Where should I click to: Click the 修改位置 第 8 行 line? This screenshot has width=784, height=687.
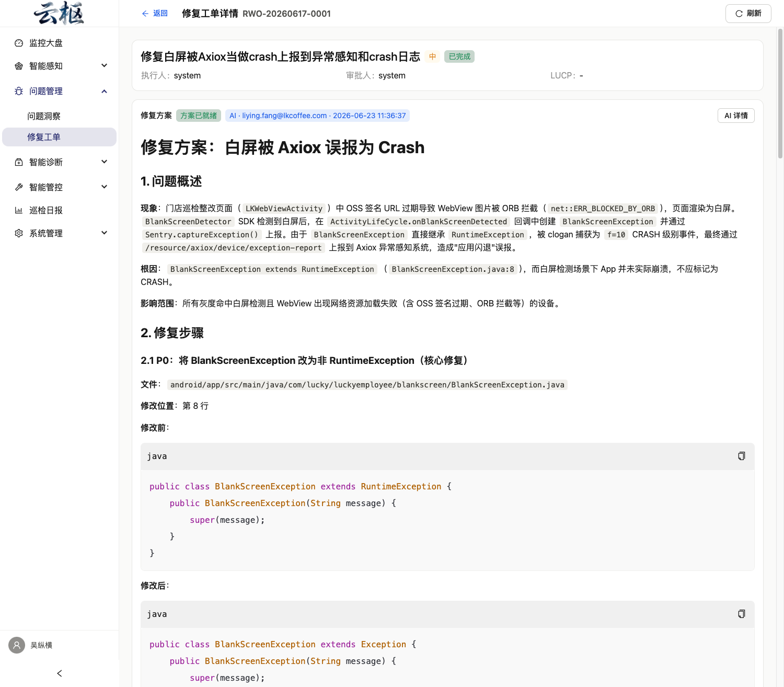175,406
